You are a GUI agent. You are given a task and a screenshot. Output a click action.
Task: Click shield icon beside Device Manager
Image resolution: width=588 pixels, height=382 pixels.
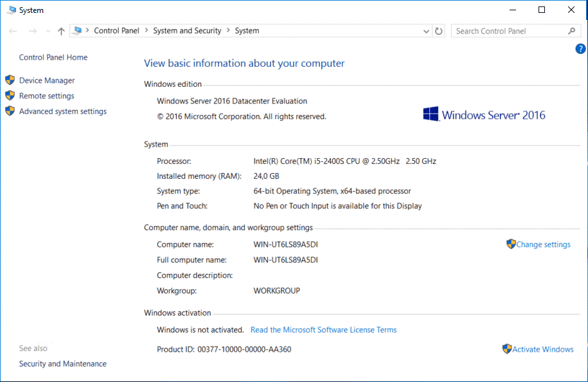[10, 80]
